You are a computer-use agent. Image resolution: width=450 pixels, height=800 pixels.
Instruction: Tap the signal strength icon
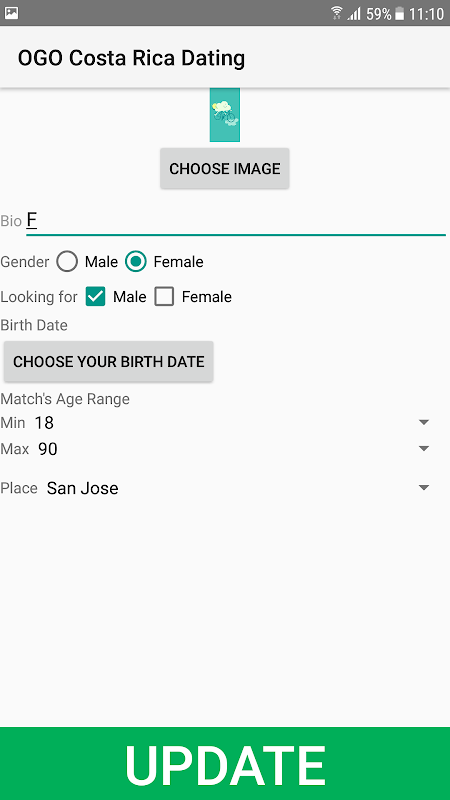(x=354, y=14)
